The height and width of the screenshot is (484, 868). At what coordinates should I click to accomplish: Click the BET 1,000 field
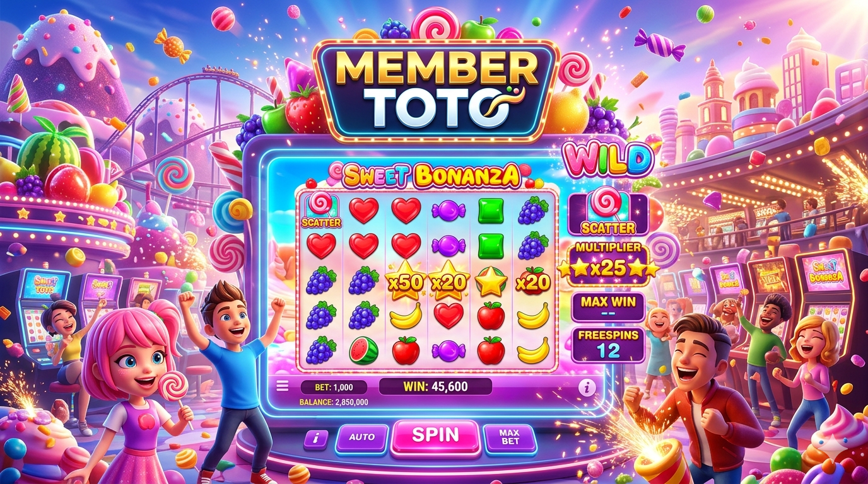click(335, 388)
